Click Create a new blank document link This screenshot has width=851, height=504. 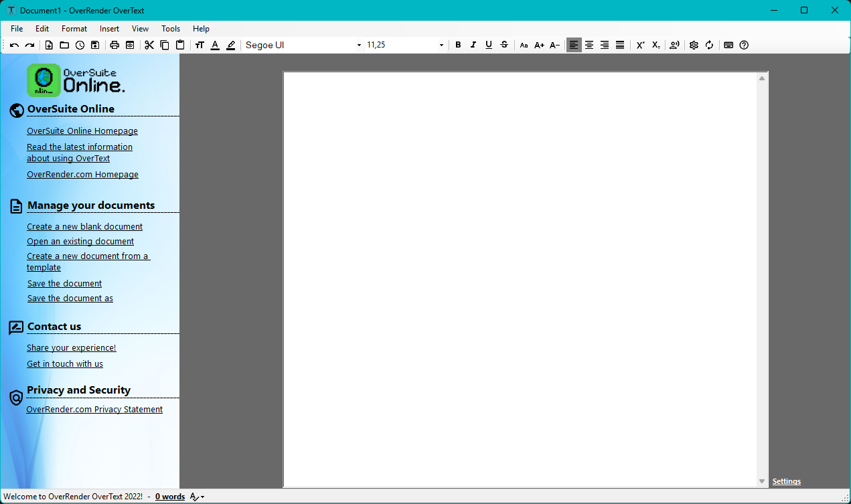coord(85,227)
